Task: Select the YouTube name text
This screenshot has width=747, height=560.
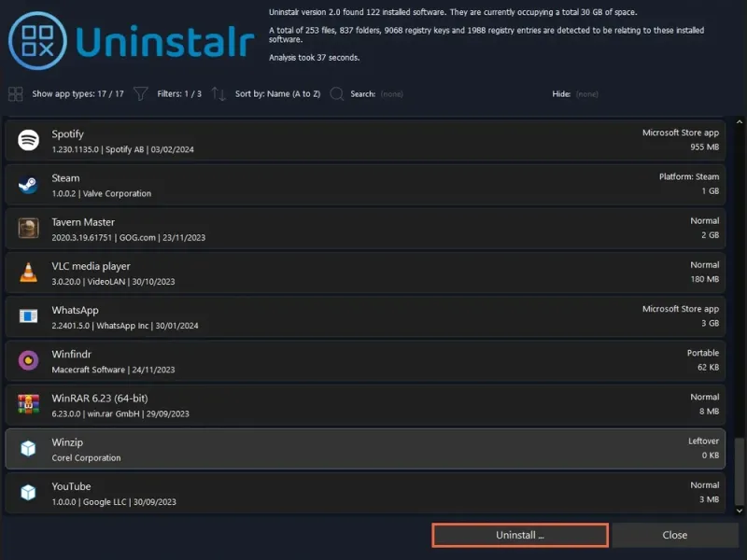Action: [72, 486]
